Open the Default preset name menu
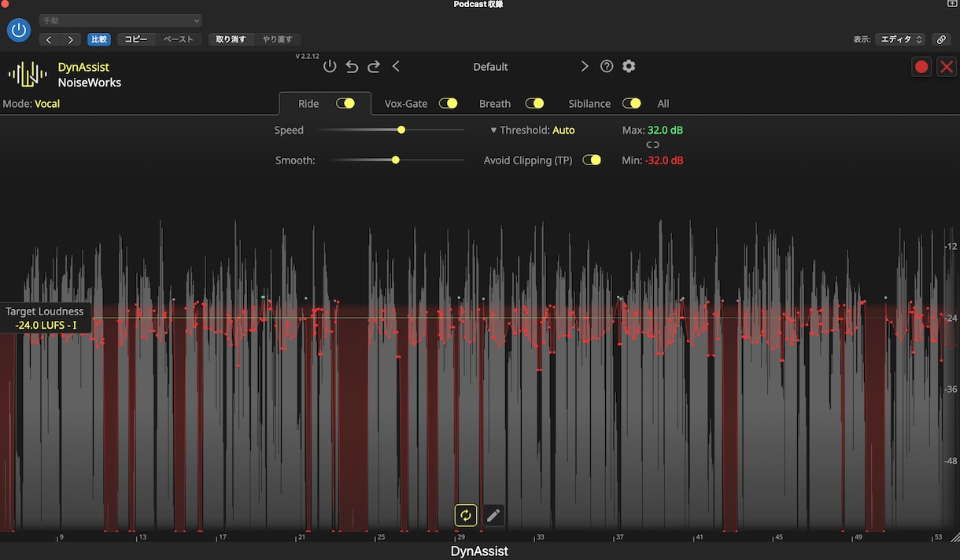 click(x=490, y=67)
